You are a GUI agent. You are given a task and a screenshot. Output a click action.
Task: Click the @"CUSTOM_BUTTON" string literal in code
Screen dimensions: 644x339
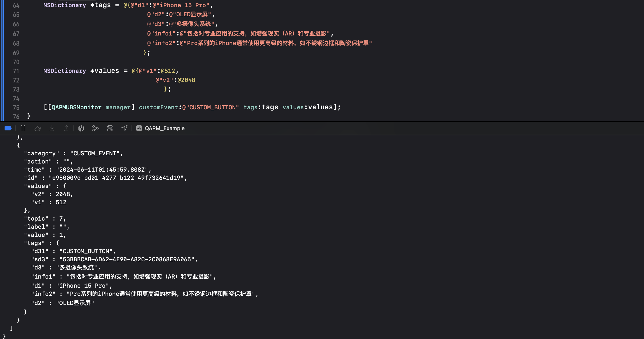point(210,107)
